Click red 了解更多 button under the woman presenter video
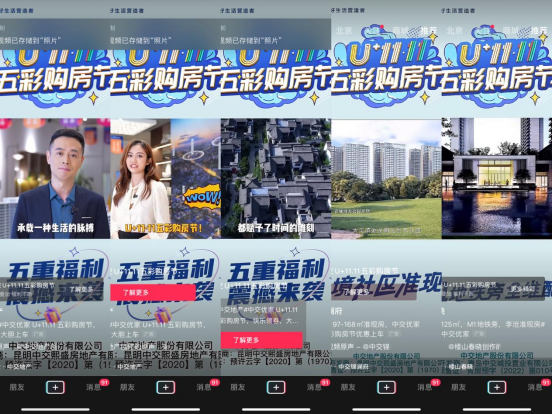Image resolution: width=552 pixels, height=414 pixels. pyautogui.click(x=153, y=292)
